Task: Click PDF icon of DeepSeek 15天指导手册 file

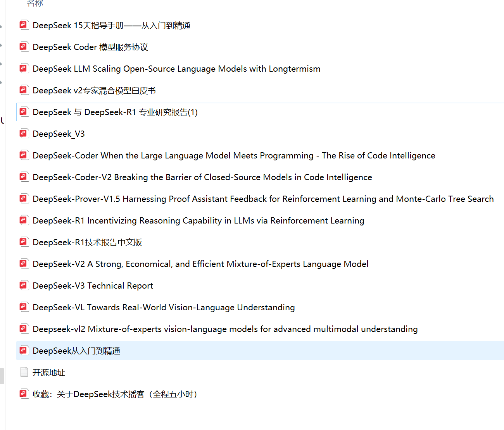Action: point(24,25)
